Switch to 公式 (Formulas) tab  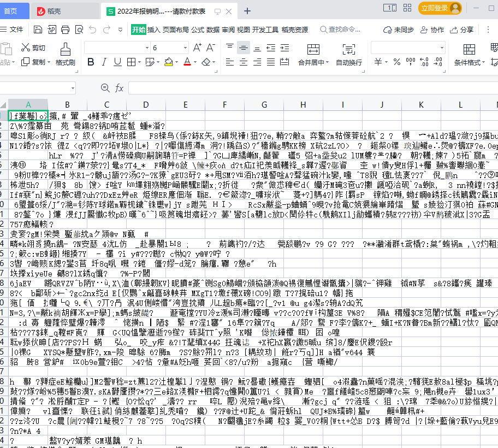tap(198, 30)
